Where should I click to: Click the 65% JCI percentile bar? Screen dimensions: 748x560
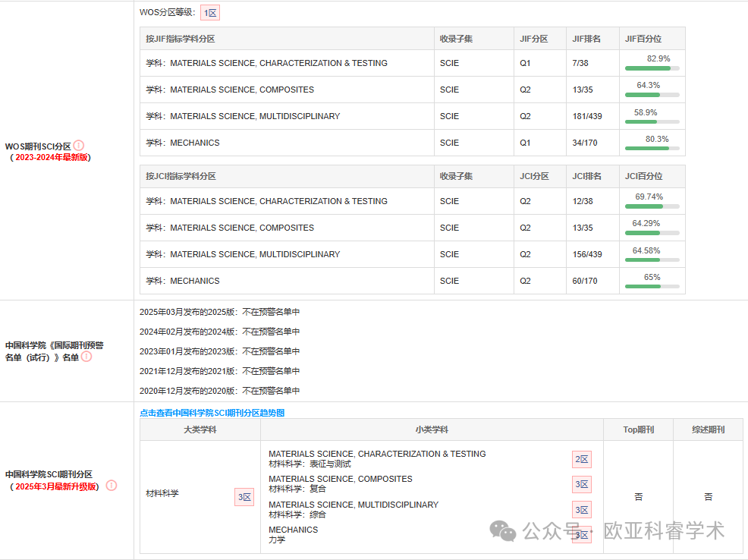652,287
